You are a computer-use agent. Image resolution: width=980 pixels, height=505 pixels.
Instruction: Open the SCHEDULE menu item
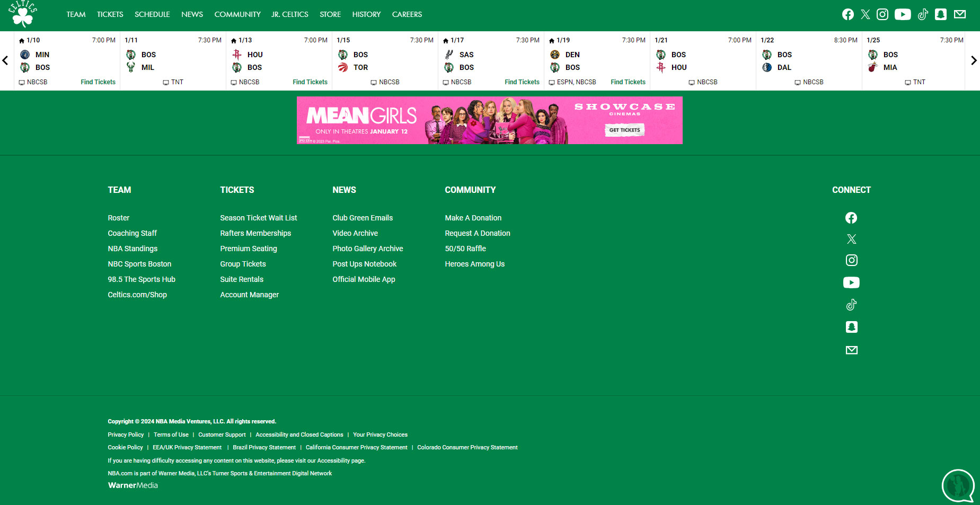click(152, 14)
